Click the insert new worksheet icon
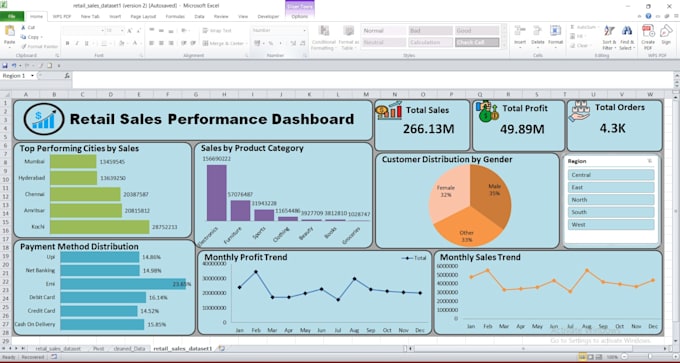The height and width of the screenshot is (363, 680). pyautogui.click(x=222, y=348)
